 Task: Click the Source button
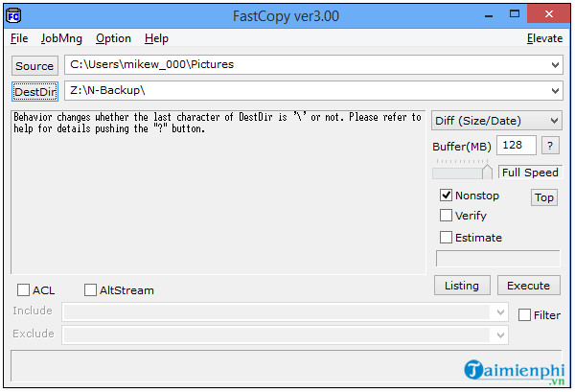[34, 66]
